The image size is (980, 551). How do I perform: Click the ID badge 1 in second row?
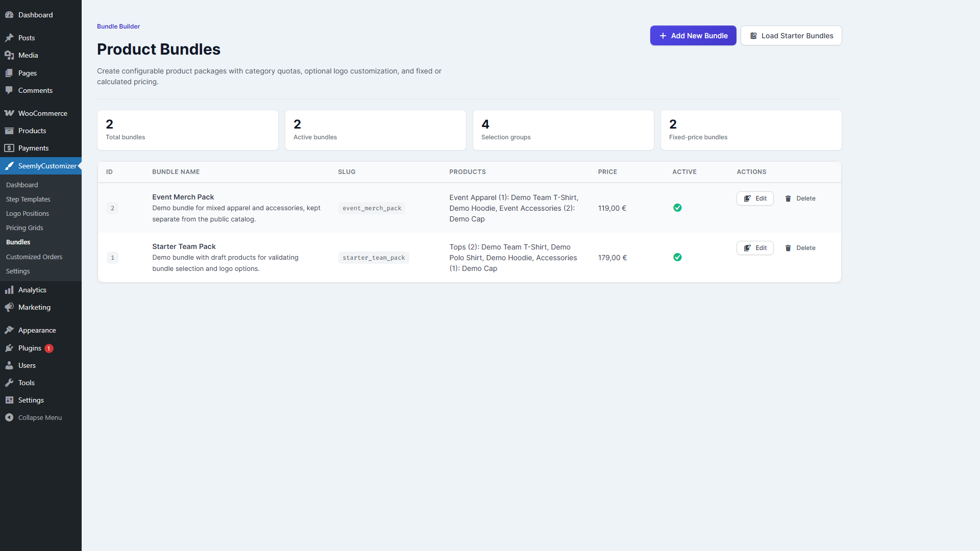[112, 258]
